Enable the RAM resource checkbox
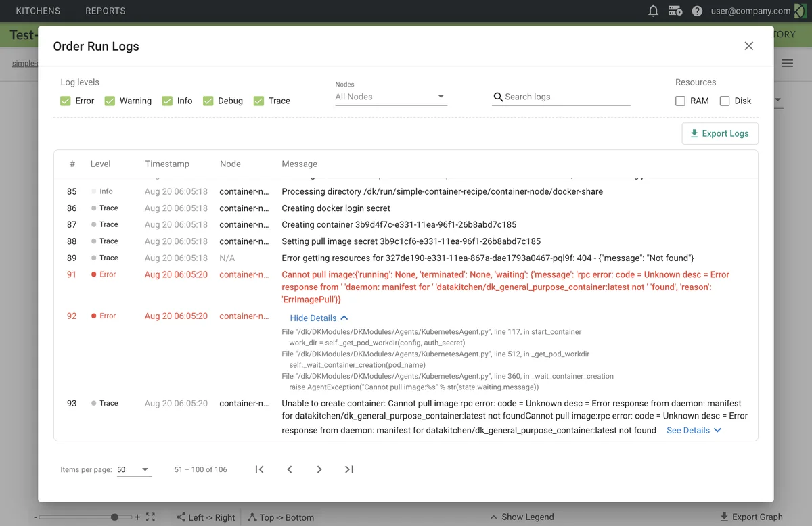 point(679,100)
